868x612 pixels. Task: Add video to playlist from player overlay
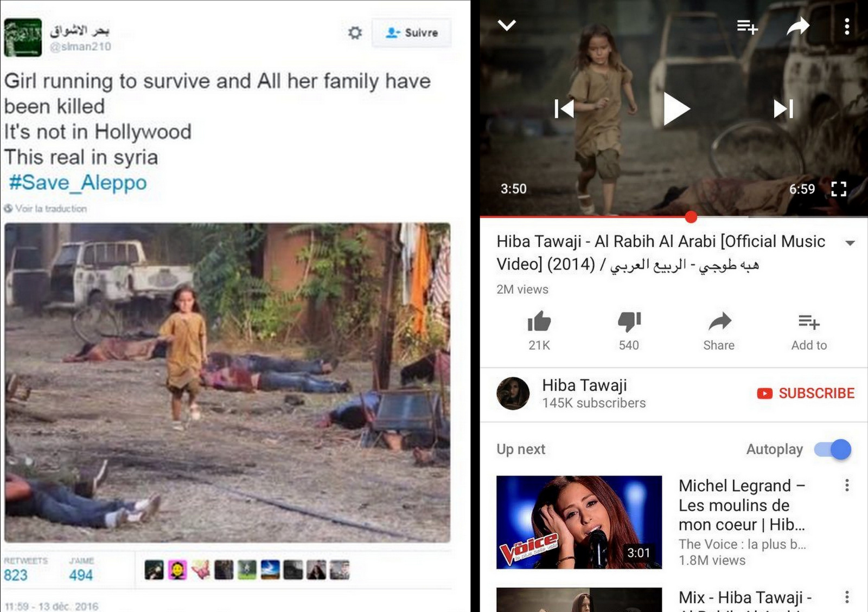(746, 26)
